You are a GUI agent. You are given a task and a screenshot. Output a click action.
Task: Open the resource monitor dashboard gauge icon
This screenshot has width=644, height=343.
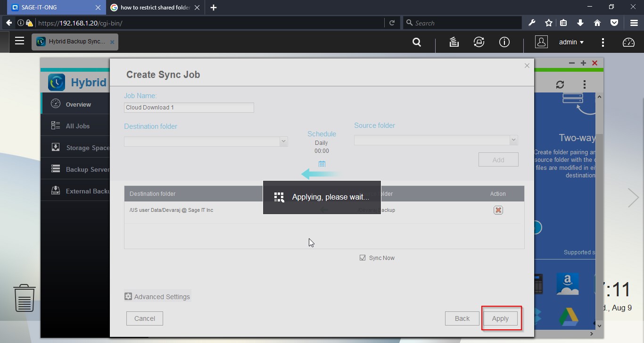628,42
